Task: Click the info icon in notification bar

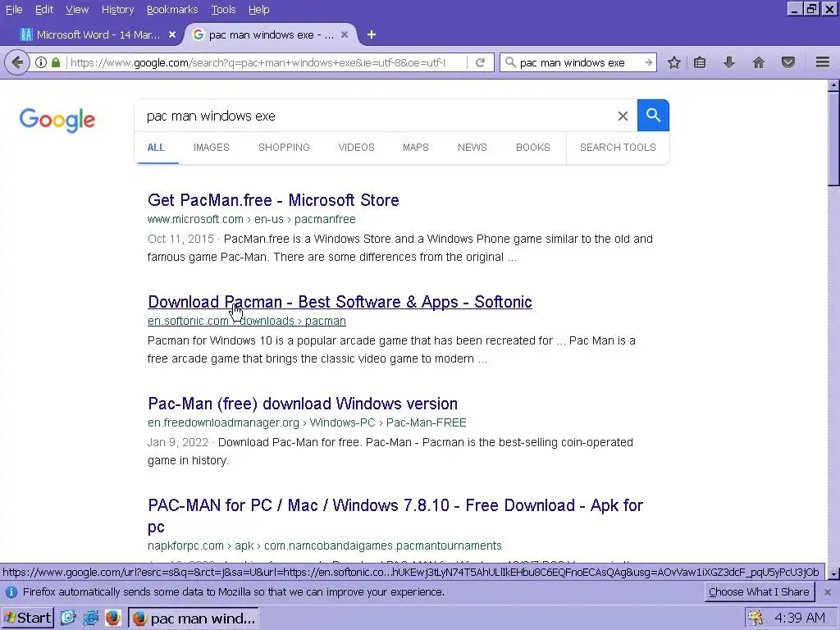Action: 11,592
